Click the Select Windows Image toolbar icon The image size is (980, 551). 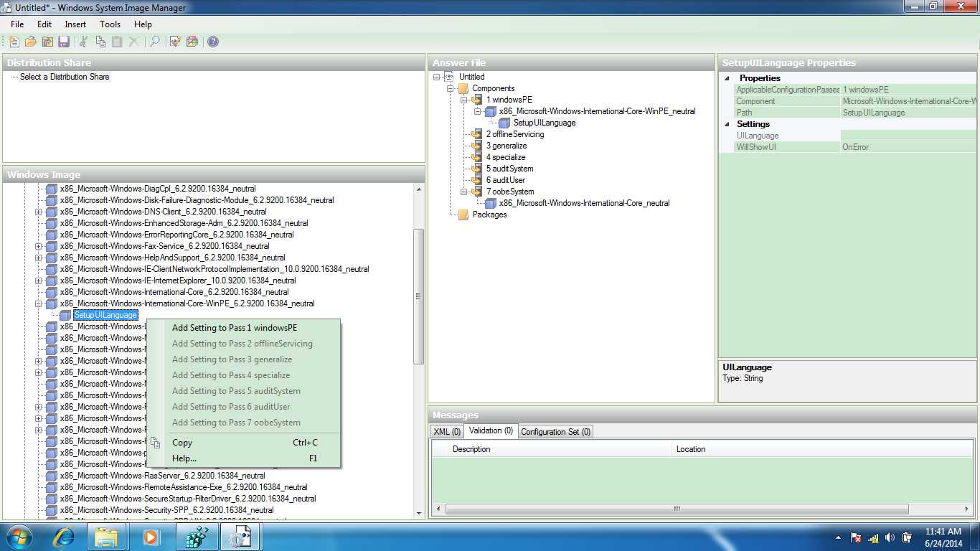coord(47,42)
